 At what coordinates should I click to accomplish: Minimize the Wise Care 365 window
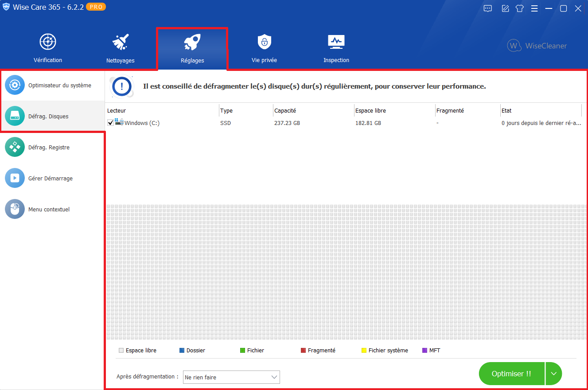549,8
